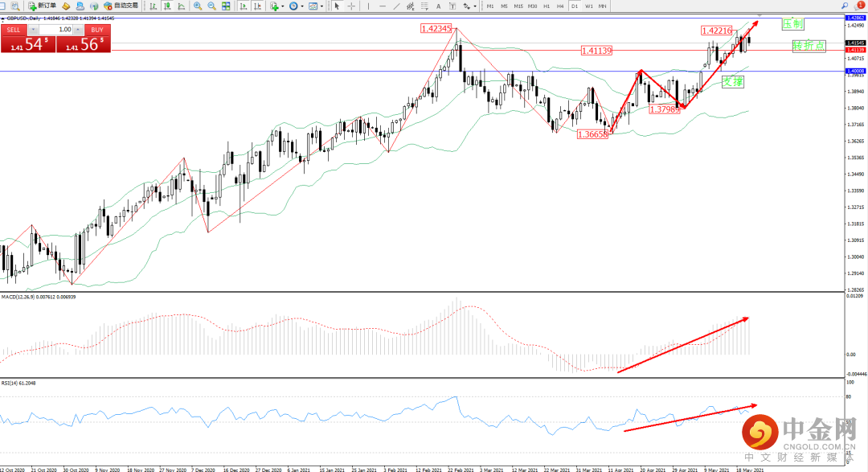Select the 1.36658 price label
The image size is (868, 472).
click(592, 134)
